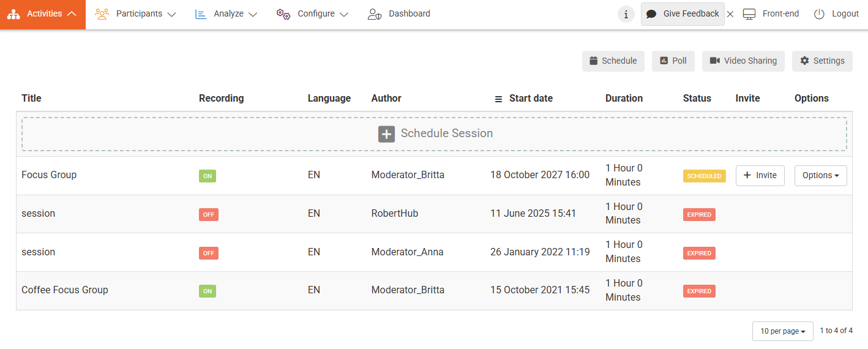Close the Give Feedback button with X

pyautogui.click(x=730, y=14)
